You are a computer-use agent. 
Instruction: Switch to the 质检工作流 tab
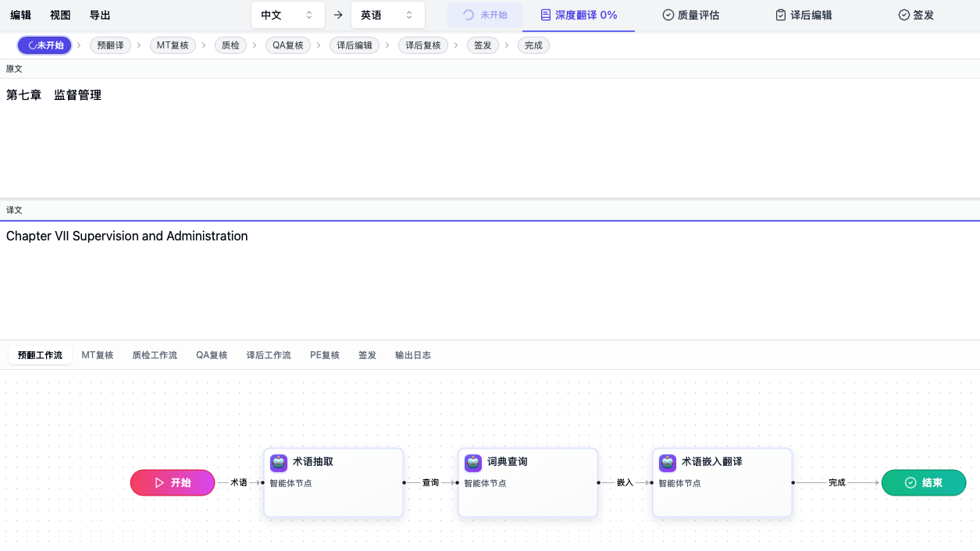[155, 355]
